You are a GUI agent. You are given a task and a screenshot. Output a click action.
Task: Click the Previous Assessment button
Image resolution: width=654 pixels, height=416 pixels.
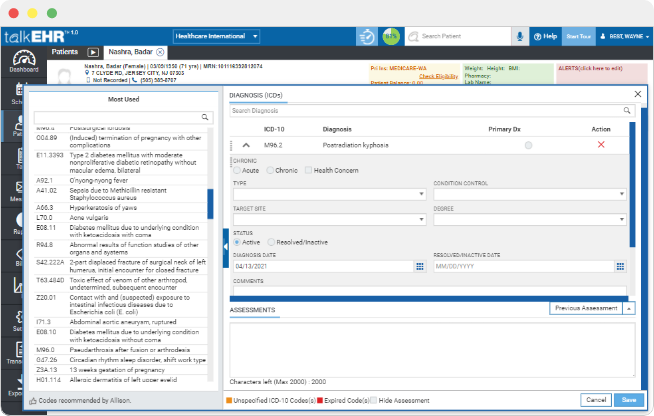(x=586, y=309)
